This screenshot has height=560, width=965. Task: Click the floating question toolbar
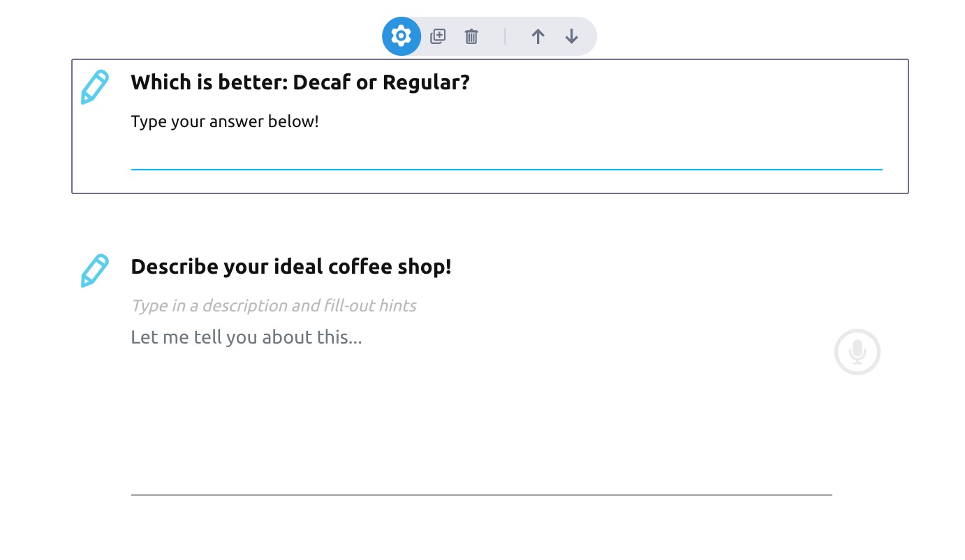click(x=489, y=36)
